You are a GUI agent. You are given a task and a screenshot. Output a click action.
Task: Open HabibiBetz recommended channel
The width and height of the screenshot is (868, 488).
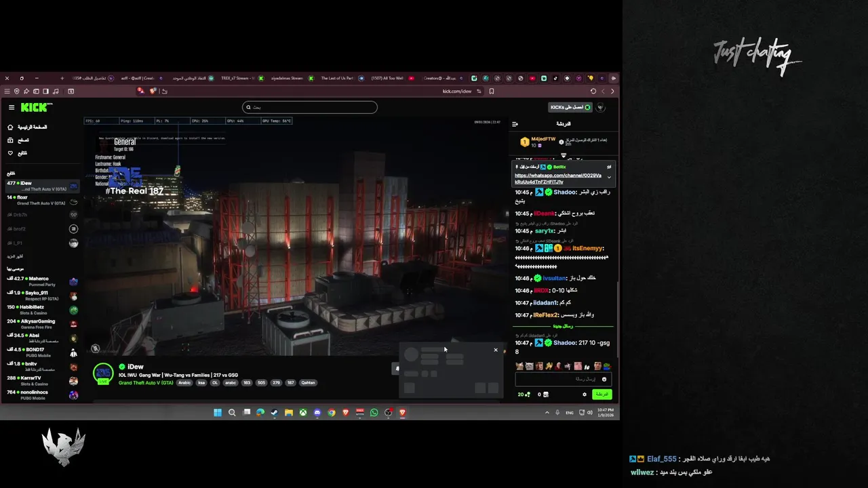(x=42, y=310)
